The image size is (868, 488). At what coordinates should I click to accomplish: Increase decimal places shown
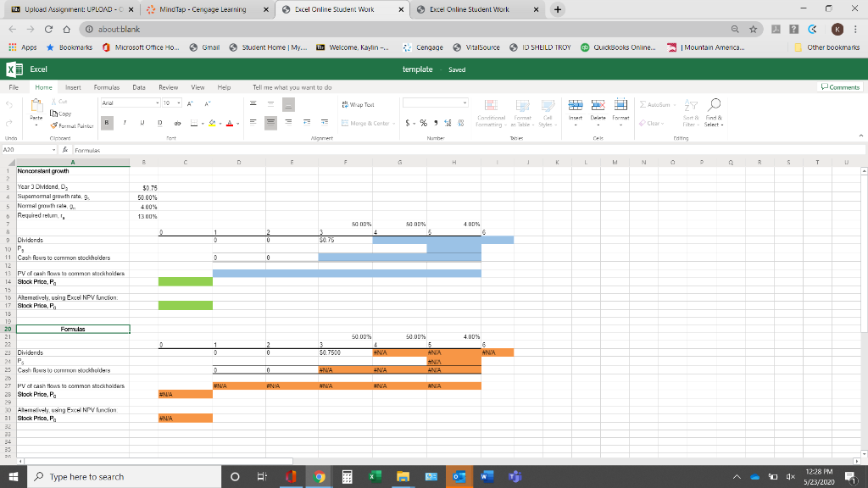pos(448,123)
